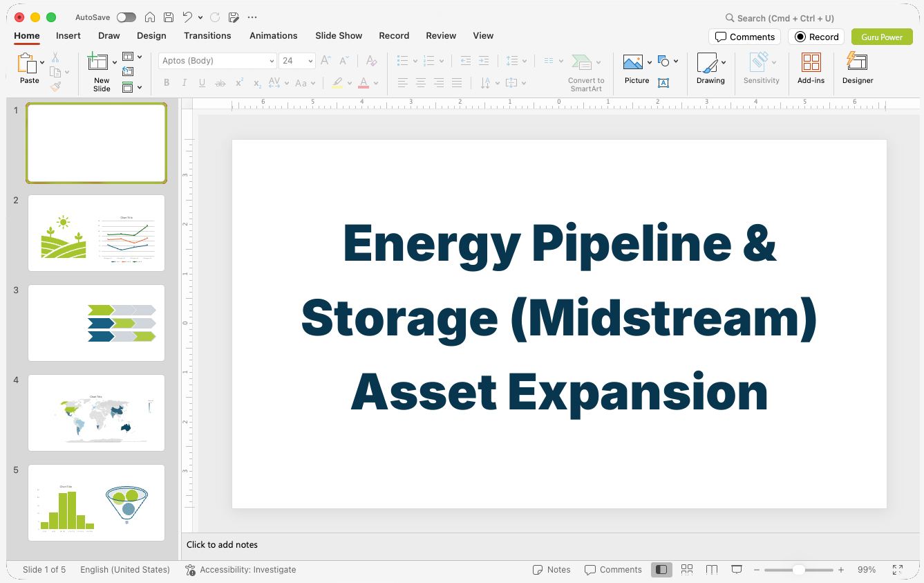The height and width of the screenshot is (583, 924).
Task: Insert a Text Box
Action: tap(663, 83)
